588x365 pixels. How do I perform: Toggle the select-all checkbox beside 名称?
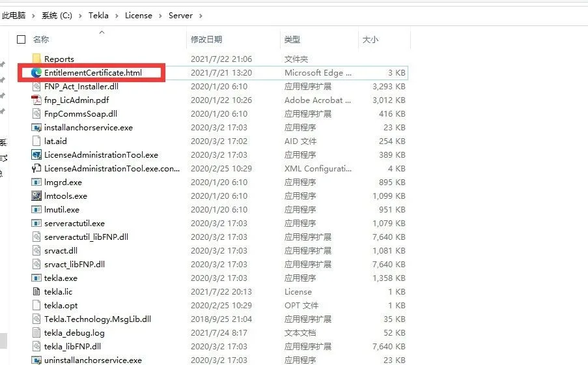(21, 39)
